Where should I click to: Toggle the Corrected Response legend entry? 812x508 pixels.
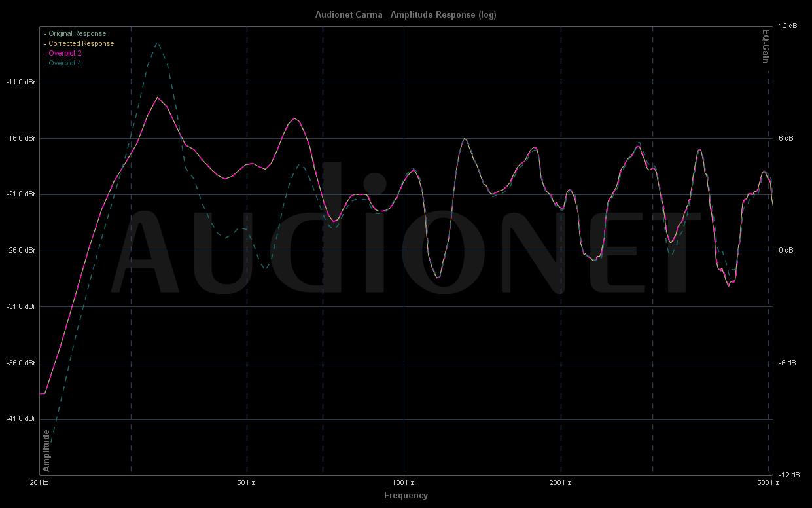coord(80,43)
